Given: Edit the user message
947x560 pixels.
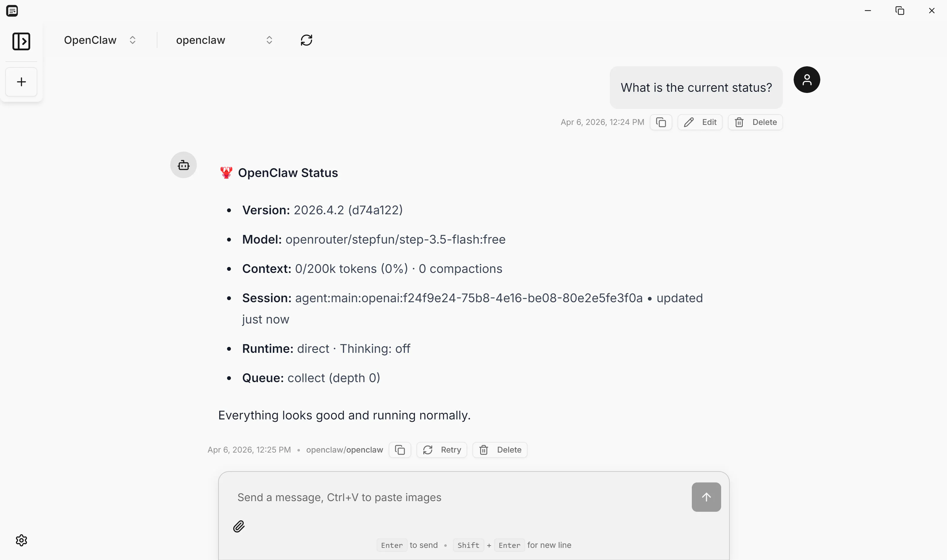Looking at the screenshot, I should coord(700,122).
